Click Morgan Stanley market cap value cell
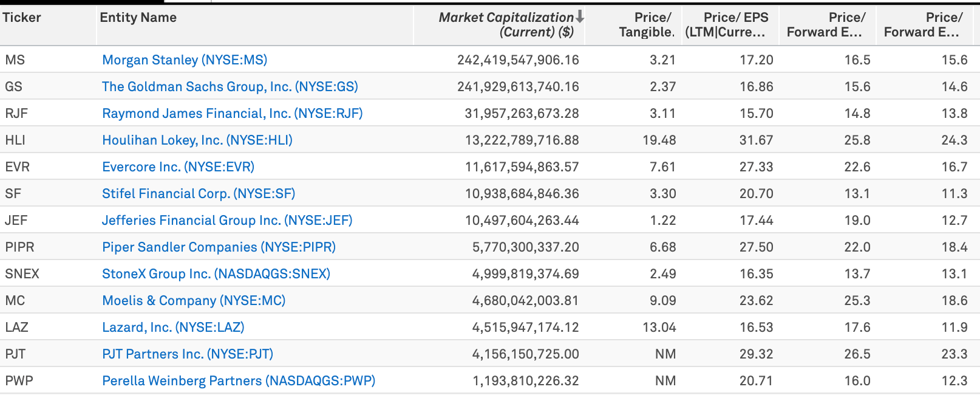 pos(518,60)
